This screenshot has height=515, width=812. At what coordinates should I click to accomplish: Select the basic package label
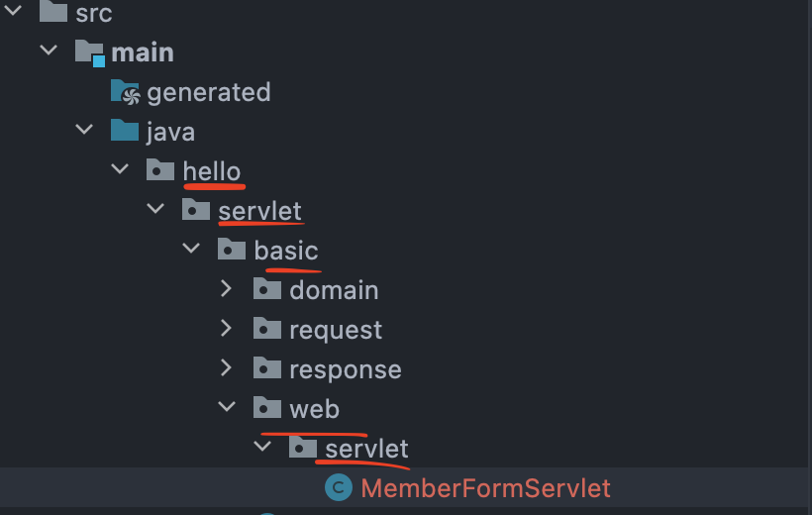coord(286,251)
